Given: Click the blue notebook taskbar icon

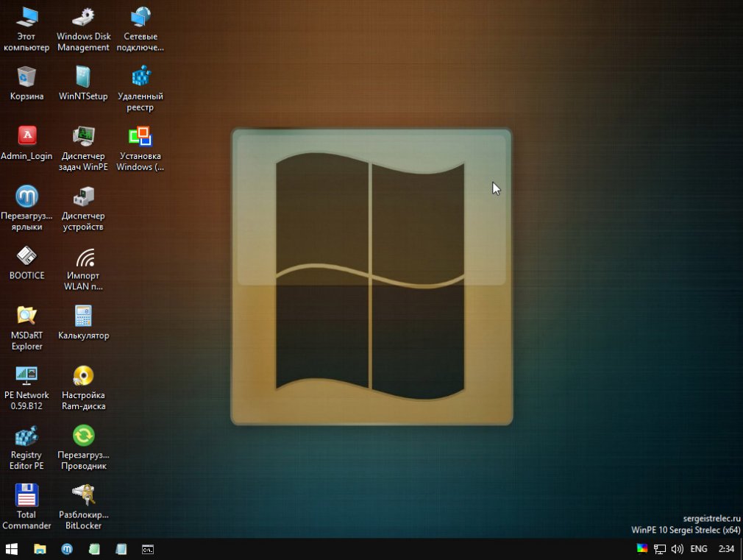Looking at the screenshot, I should pyautogui.click(x=121, y=549).
